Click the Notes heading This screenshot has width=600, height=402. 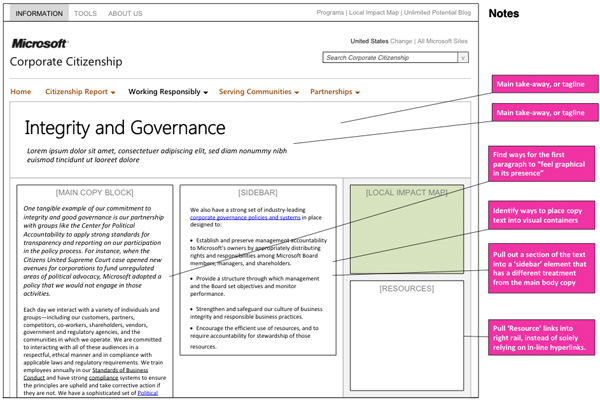504,13
